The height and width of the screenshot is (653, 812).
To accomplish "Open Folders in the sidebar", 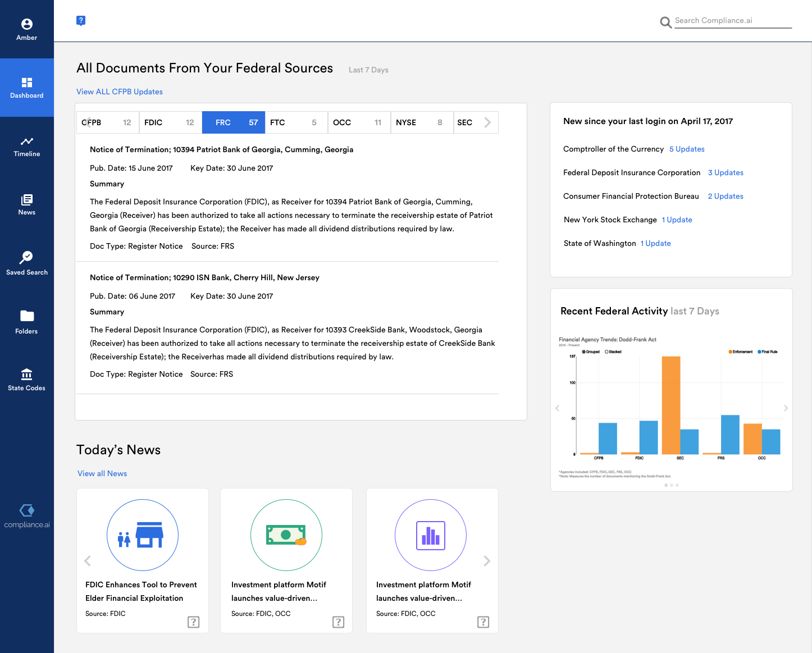I will pos(27,322).
